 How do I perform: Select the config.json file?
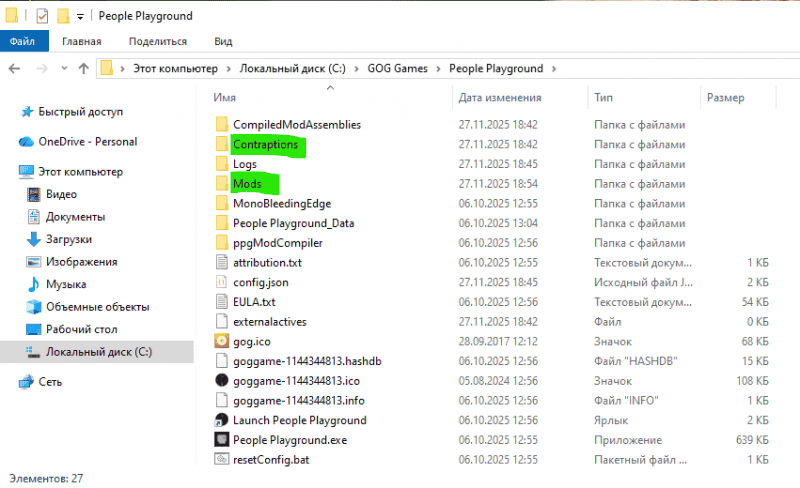pyautogui.click(x=260, y=282)
